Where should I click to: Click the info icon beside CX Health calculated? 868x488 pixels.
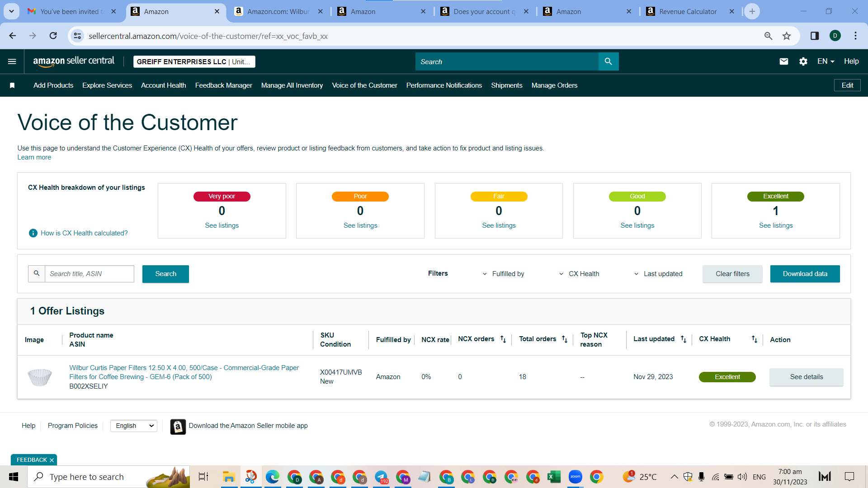33,233
